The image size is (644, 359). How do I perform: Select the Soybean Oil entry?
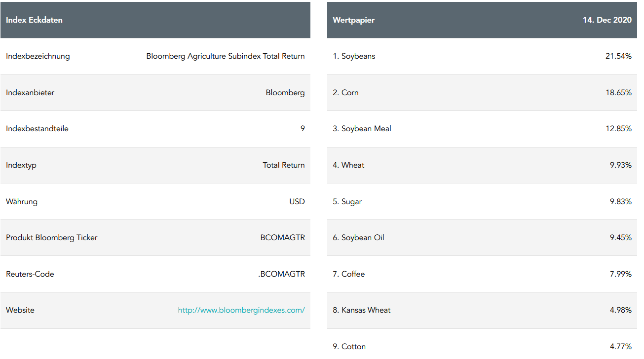click(x=358, y=238)
